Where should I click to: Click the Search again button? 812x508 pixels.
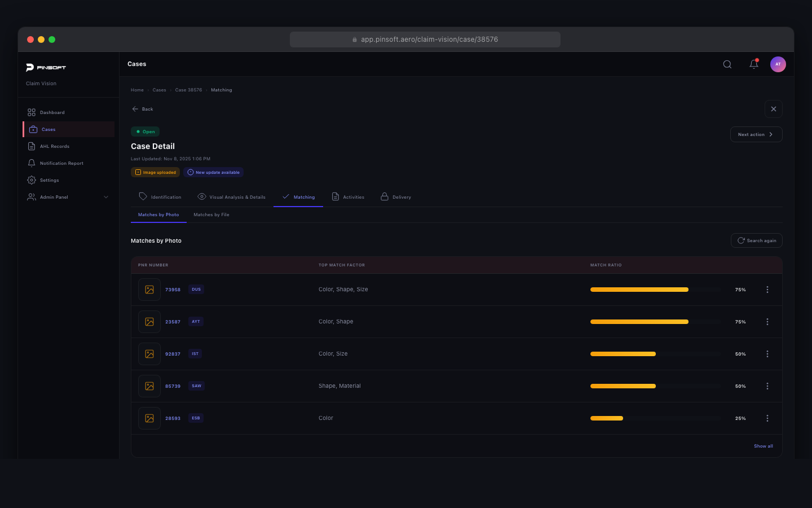[x=757, y=240]
